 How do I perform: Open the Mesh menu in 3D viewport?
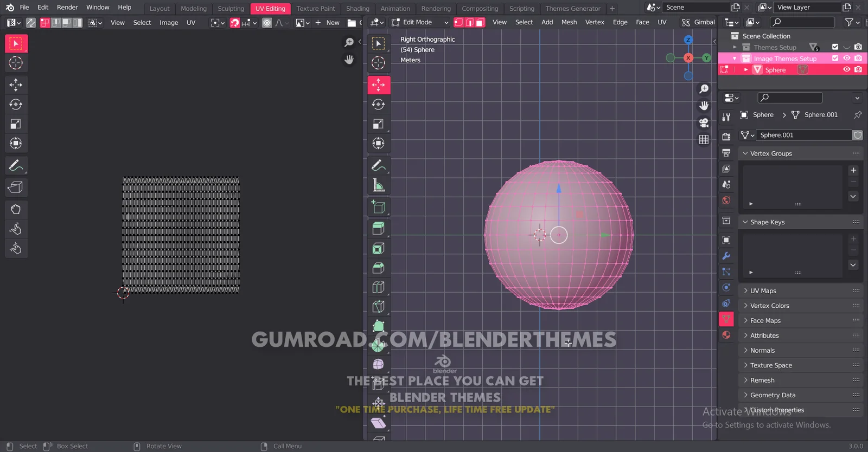point(569,22)
